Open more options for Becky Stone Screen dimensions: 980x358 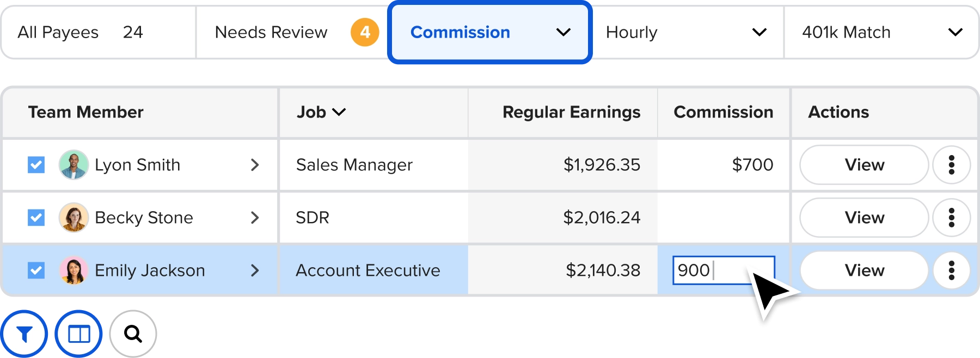(x=951, y=218)
